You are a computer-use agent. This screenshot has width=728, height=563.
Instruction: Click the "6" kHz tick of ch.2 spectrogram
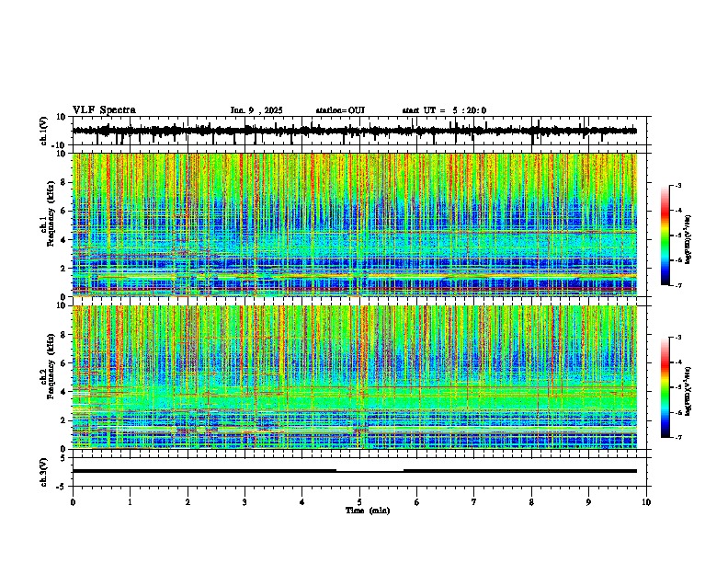[x=63, y=363]
